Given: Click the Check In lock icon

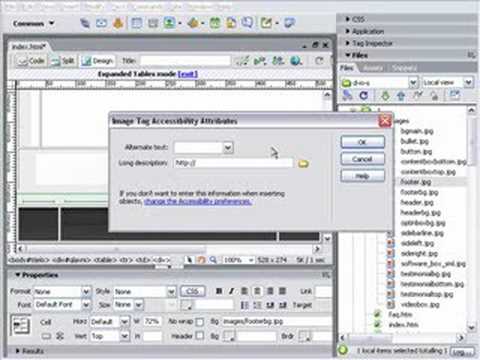Looking at the screenshot, I should 434,96.
